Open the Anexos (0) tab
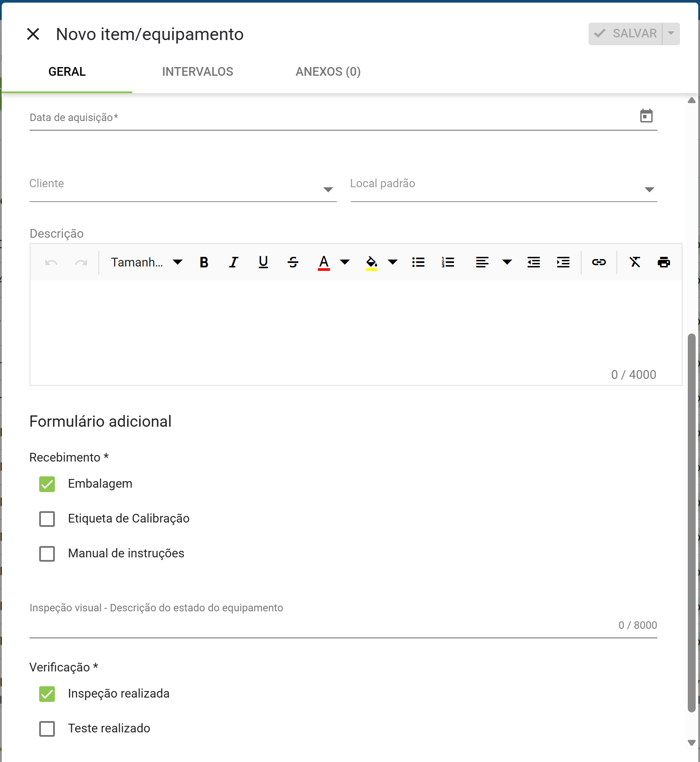Screen dimensions: 700x762 click(x=328, y=72)
